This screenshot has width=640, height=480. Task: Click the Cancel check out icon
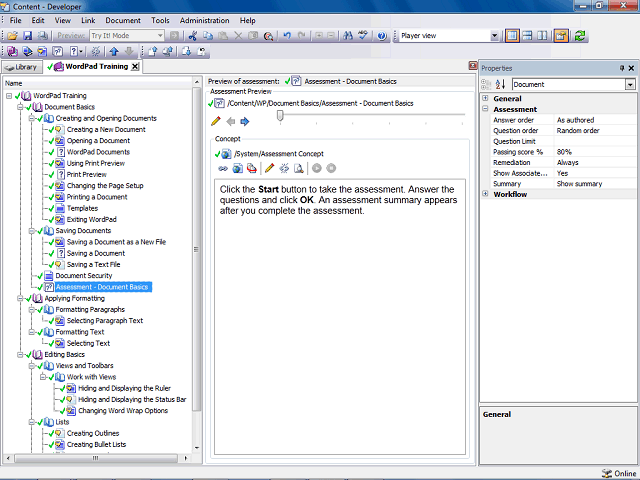(201, 51)
